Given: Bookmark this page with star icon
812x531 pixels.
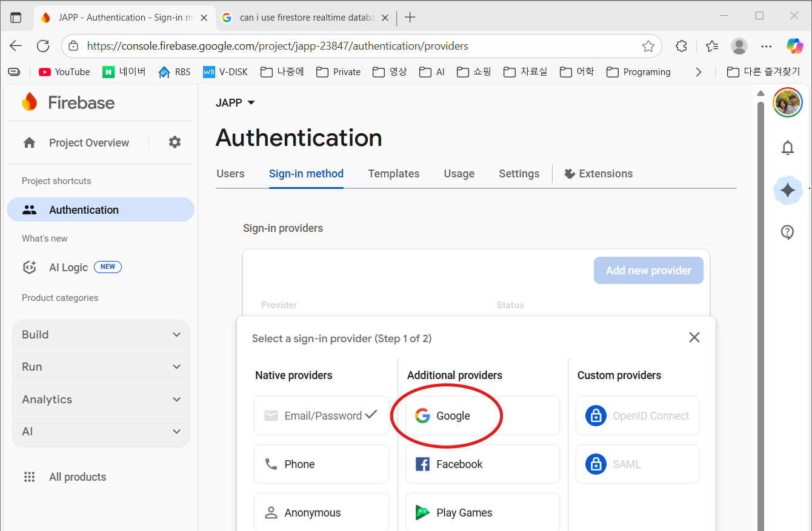Looking at the screenshot, I should click(648, 46).
